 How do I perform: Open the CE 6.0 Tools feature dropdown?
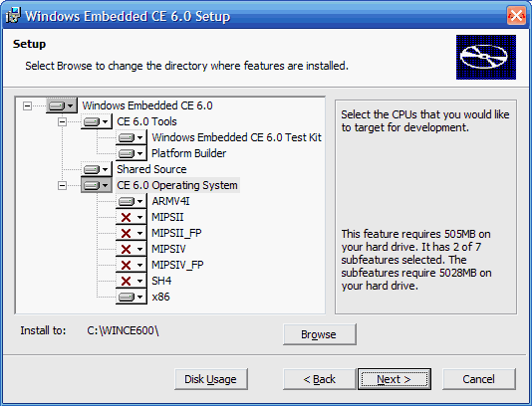click(97, 122)
